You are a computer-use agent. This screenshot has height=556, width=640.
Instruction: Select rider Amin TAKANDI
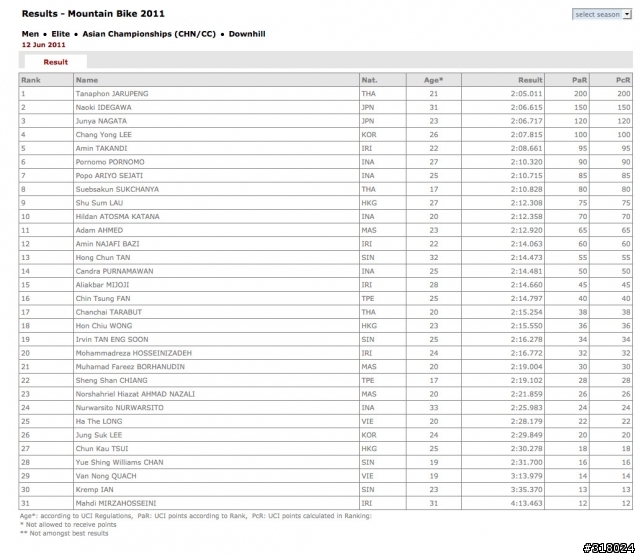pyautogui.click(x=101, y=149)
